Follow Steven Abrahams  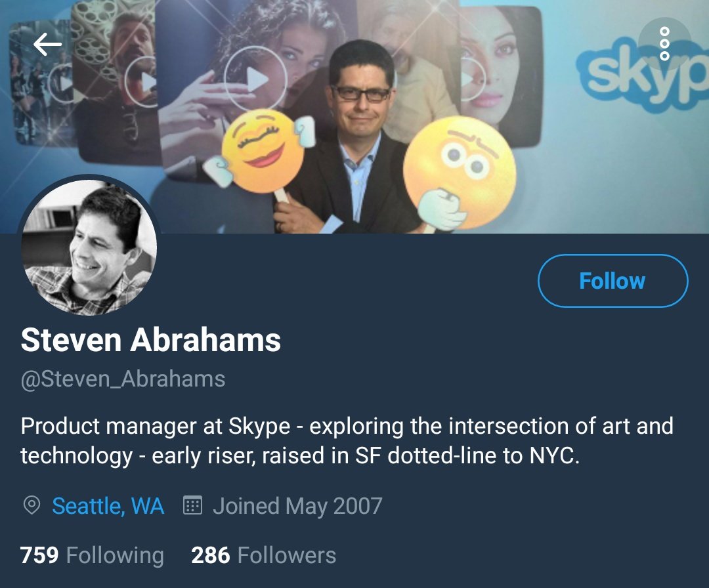(x=612, y=281)
